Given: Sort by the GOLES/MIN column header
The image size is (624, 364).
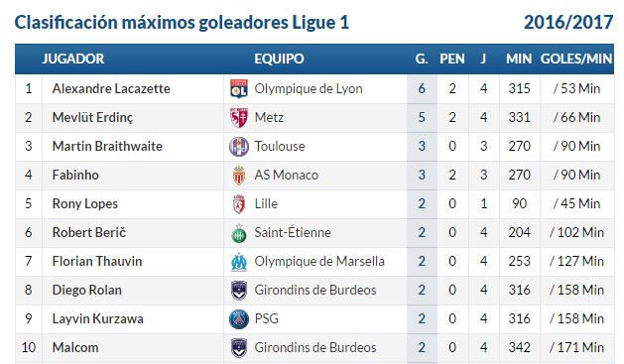Looking at the screenshot, I should [576, 59].
